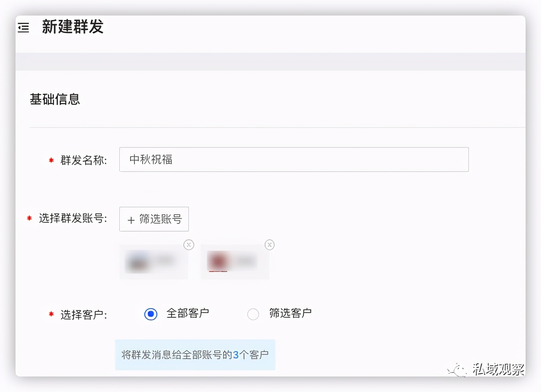Click the blue customer count info banner
Viewport: 541px width, 392px height.
(x=195, y=354)
